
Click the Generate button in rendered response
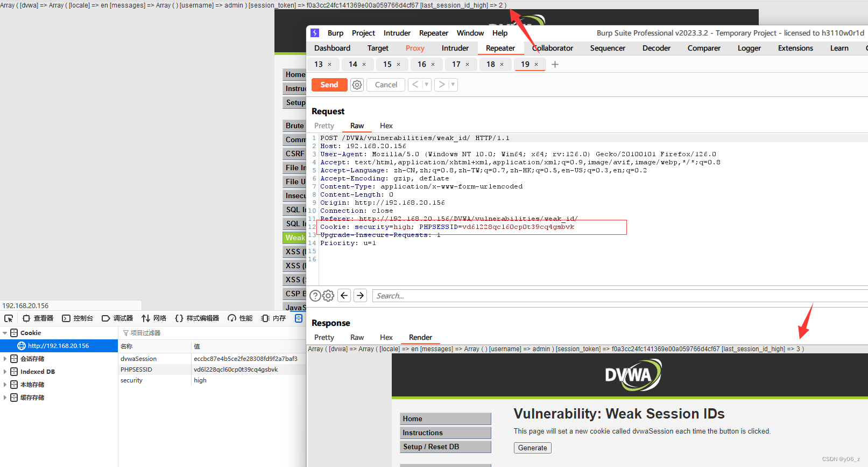[x=533, y=448]
